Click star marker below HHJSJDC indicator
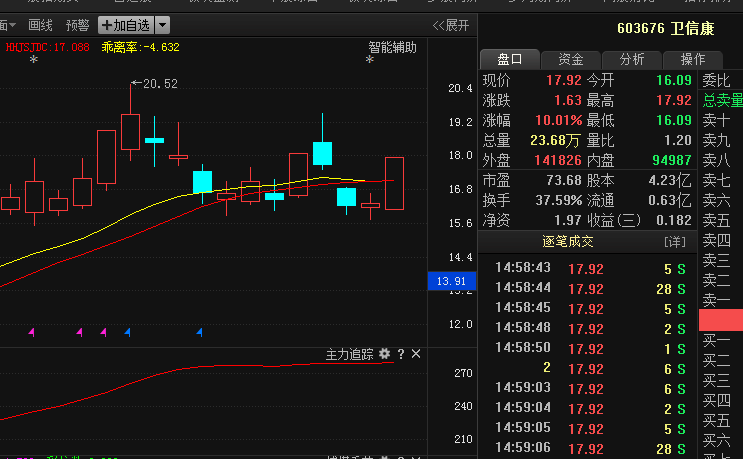 coord(33,60)
